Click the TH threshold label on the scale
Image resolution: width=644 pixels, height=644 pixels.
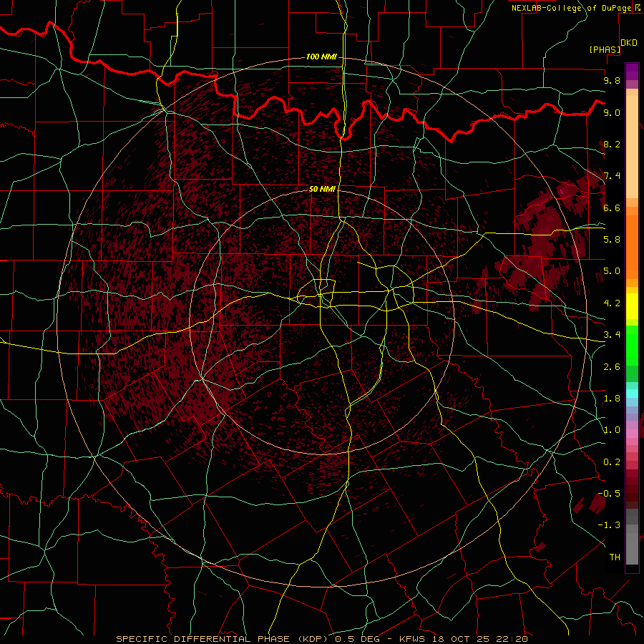click(x=615, y=557)
